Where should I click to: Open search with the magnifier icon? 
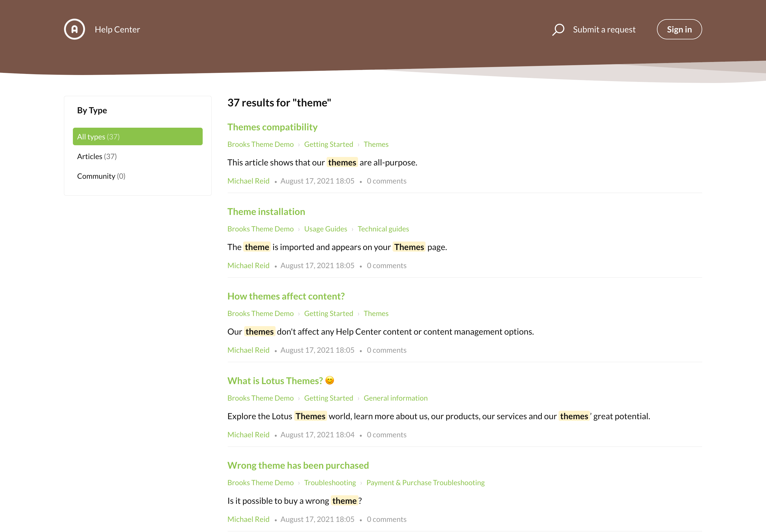click(558, 29)
